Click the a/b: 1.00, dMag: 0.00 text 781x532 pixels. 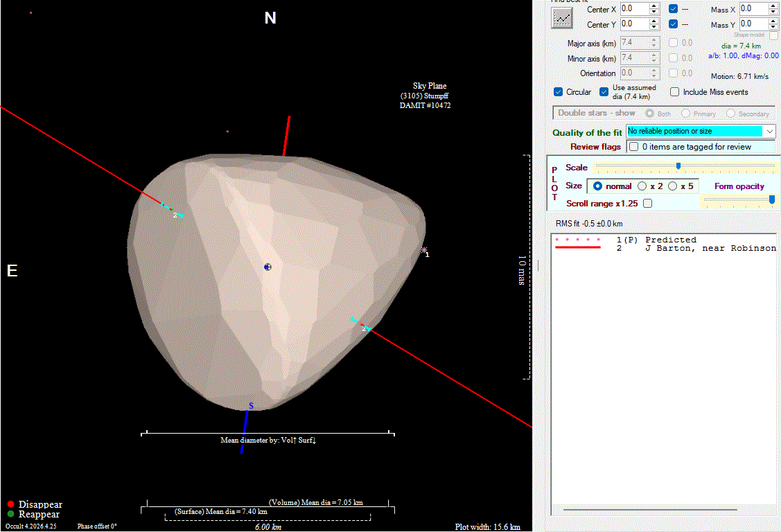(x=743, y=55)
